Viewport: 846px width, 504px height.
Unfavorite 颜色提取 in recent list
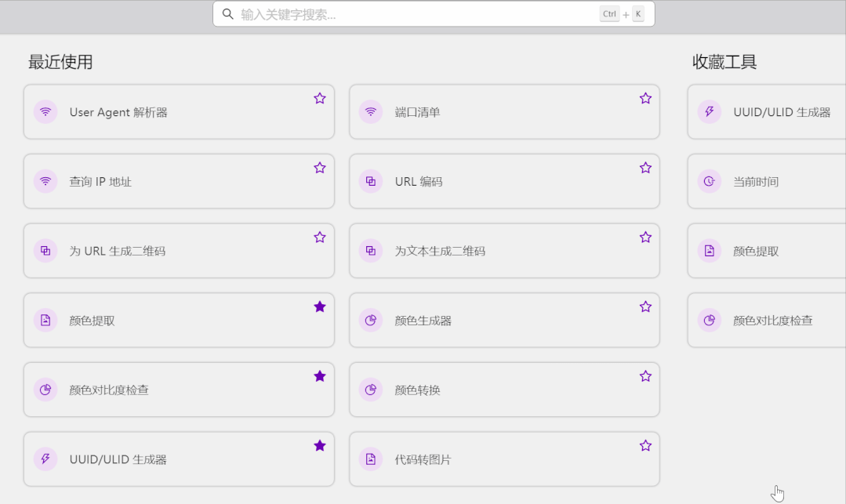[320, 307]
